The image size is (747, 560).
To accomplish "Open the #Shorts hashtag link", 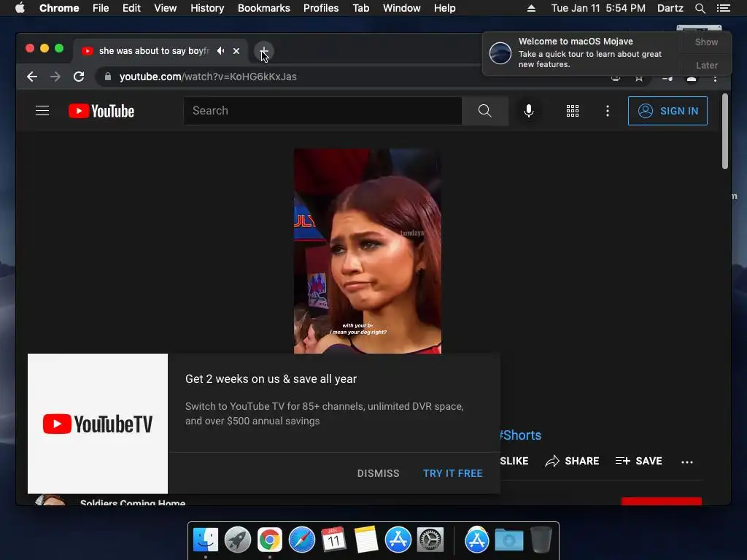I will pyautogui.click(x=520, y=435).
